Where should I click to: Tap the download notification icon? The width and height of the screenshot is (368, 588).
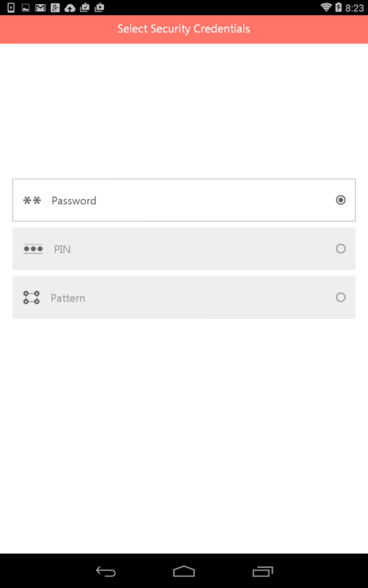[x=11, y=7]
